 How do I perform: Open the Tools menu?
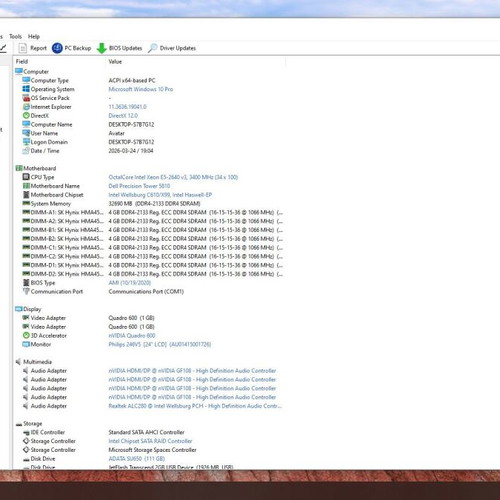tap(15, 36)
